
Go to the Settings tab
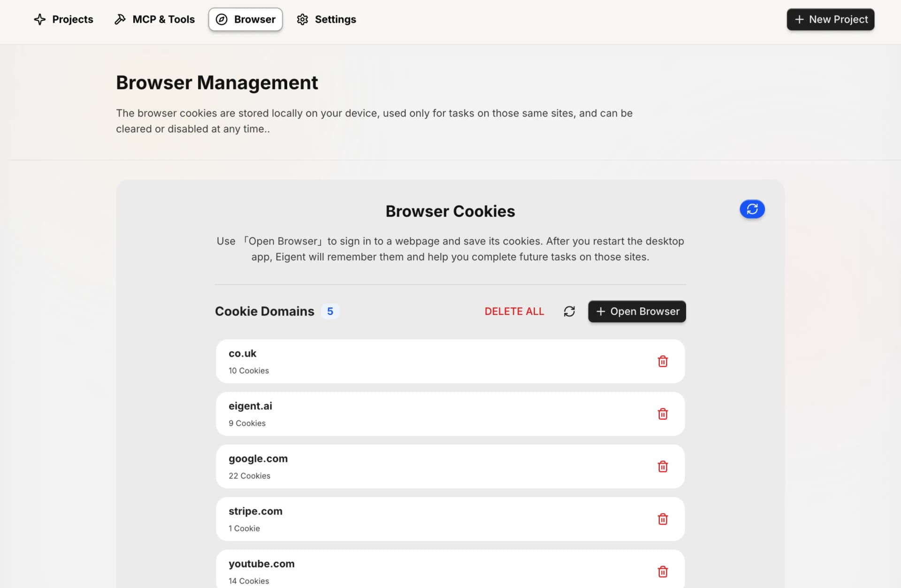tap(327, 19)
